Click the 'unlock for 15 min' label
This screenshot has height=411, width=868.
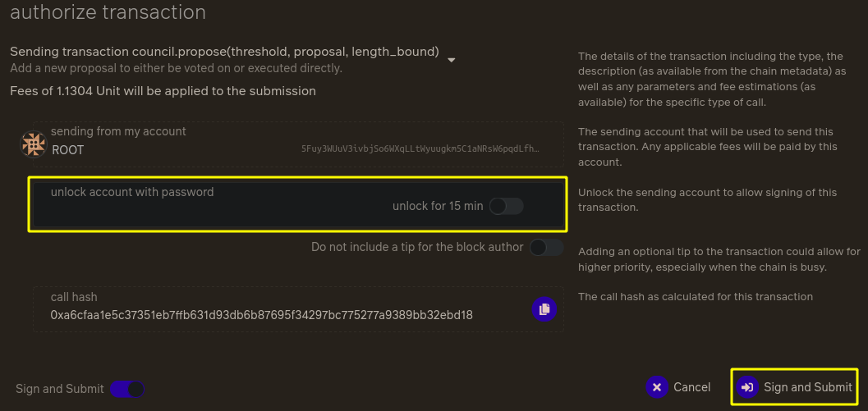click(438, 207)
